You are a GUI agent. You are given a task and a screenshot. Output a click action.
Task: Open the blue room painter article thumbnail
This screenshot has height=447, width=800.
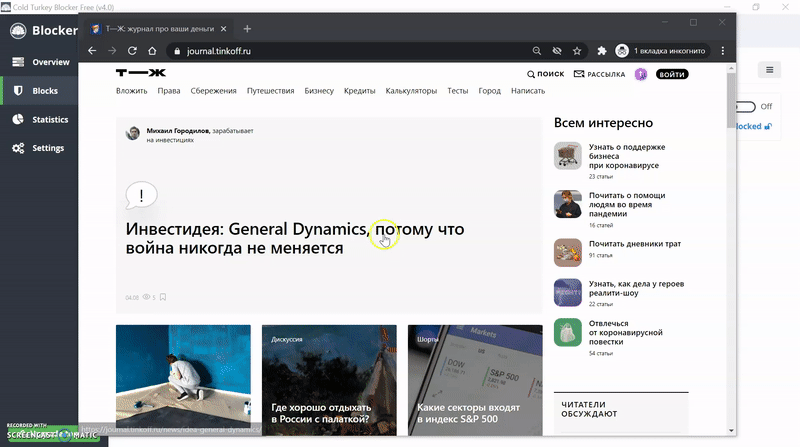pyautogui.click(x=183, y=380)
